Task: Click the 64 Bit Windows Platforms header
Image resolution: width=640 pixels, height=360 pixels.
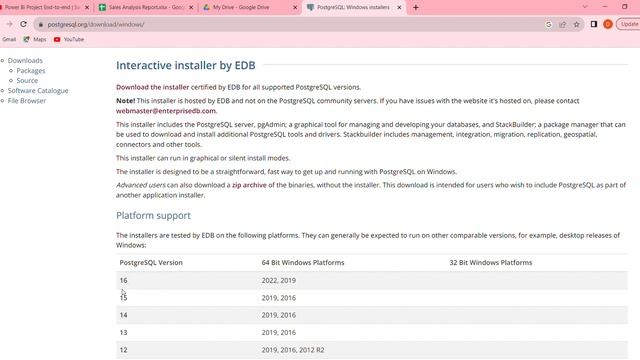Action: pos(303,262)
